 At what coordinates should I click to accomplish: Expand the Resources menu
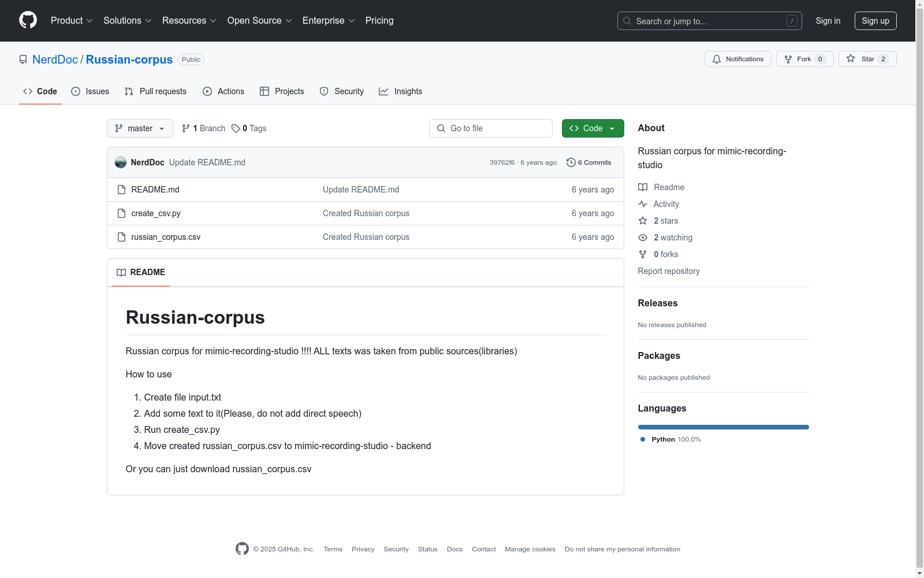click(x=189, y=21)
